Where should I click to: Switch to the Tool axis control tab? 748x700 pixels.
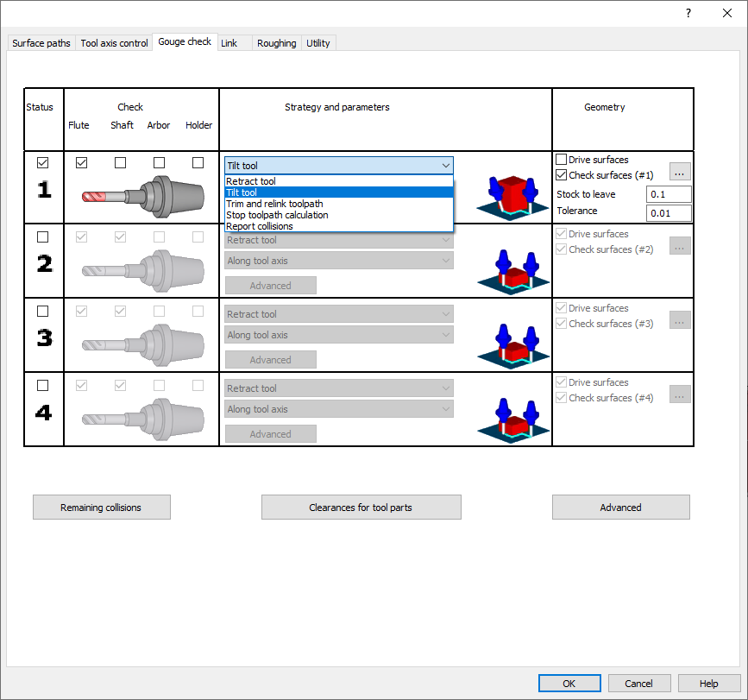point(114,43)
